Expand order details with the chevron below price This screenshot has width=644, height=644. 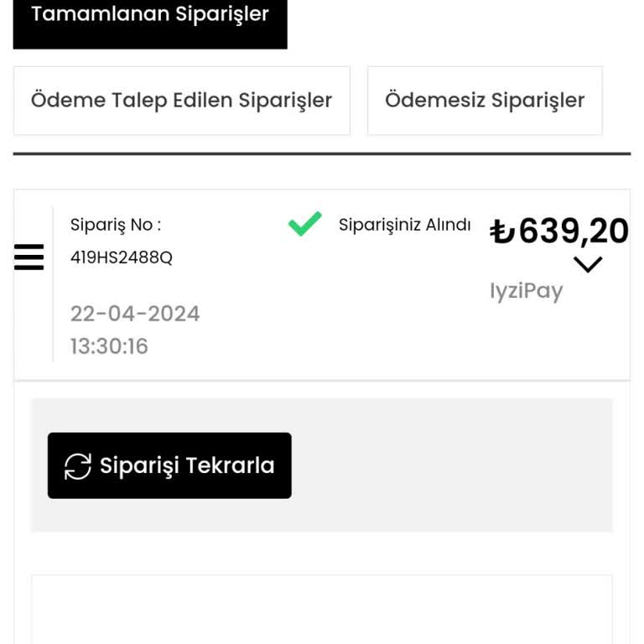click(x=588, y=265)
